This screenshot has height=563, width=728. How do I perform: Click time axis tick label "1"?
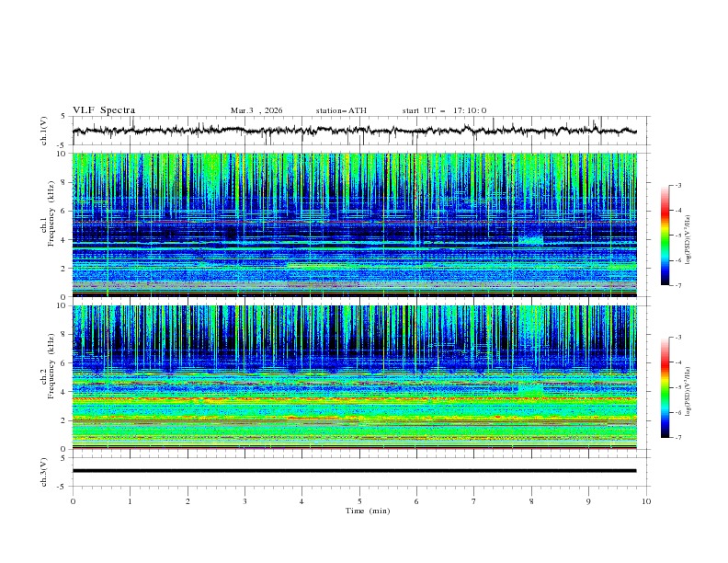click(130, 501)
